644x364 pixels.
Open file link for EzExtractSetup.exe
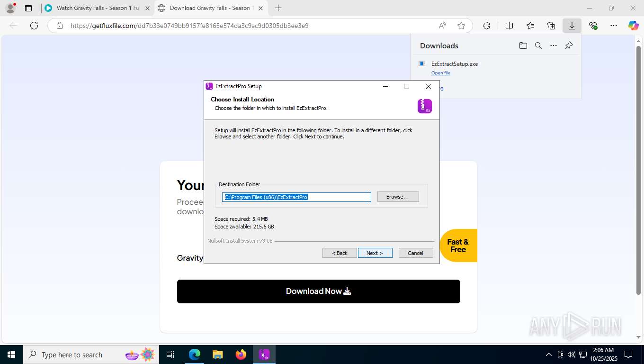point(441,73)
